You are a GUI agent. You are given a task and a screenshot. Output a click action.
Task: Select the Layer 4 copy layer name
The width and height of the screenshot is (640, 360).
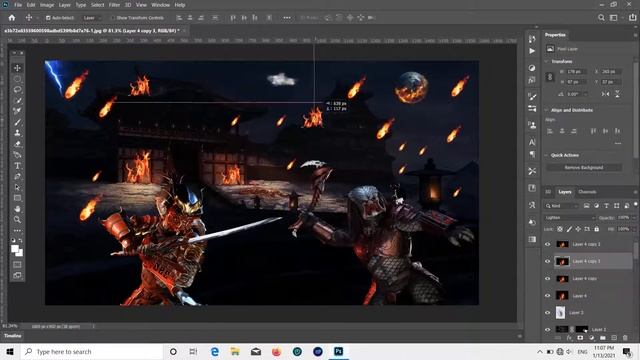click(584, 279)
